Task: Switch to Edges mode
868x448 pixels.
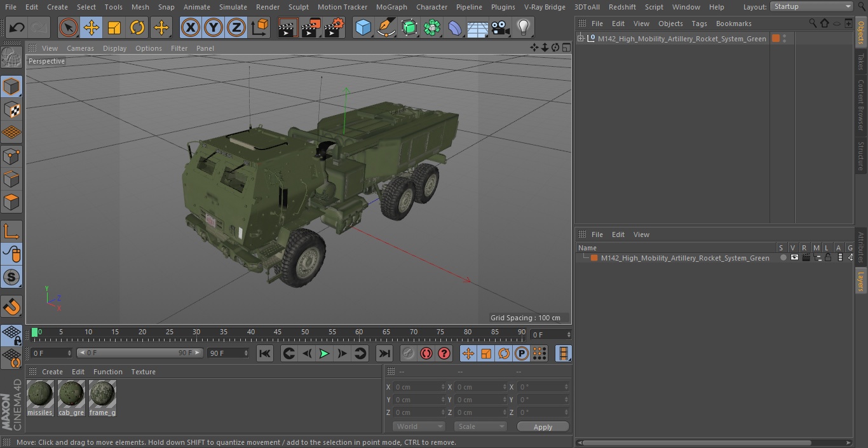Action: point(11,179)
